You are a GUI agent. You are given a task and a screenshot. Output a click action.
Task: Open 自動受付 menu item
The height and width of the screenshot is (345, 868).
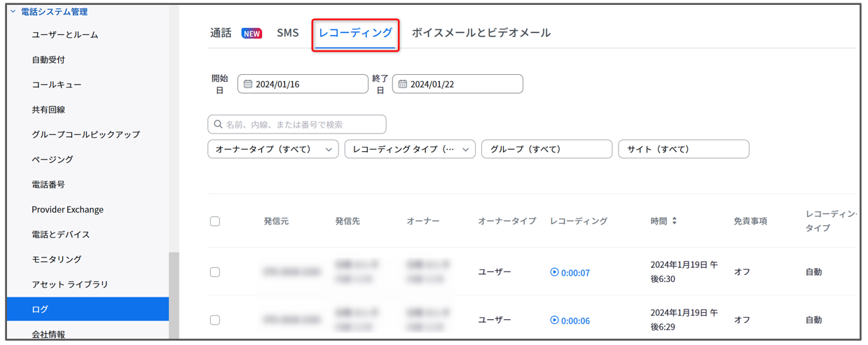coord(48,59)
